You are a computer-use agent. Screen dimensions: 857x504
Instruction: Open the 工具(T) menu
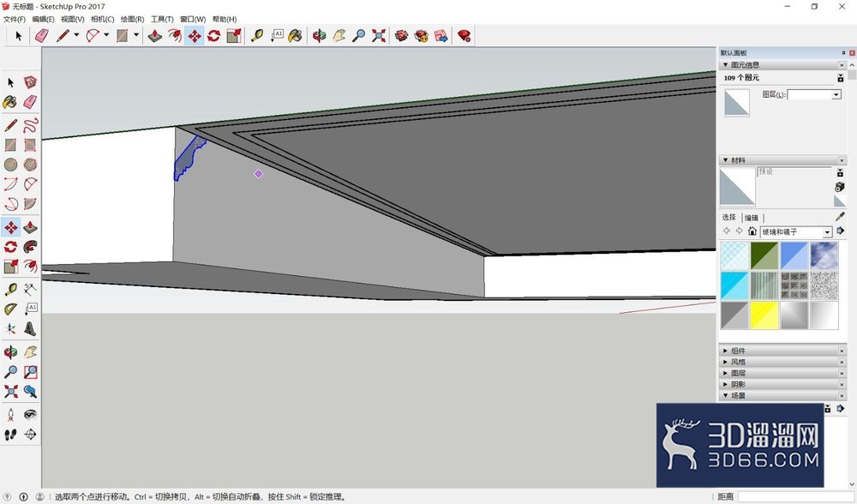(162, 19)
